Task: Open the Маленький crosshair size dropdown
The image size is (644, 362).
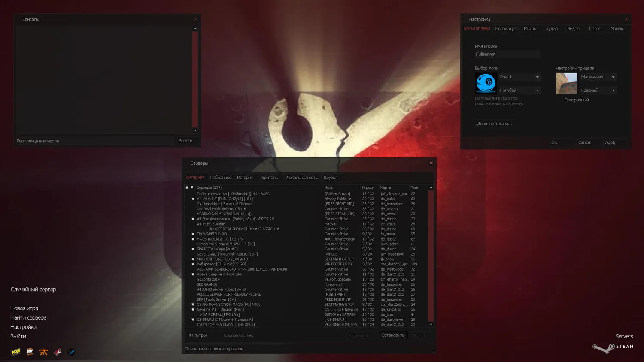Action: click(x=598, y=77)
